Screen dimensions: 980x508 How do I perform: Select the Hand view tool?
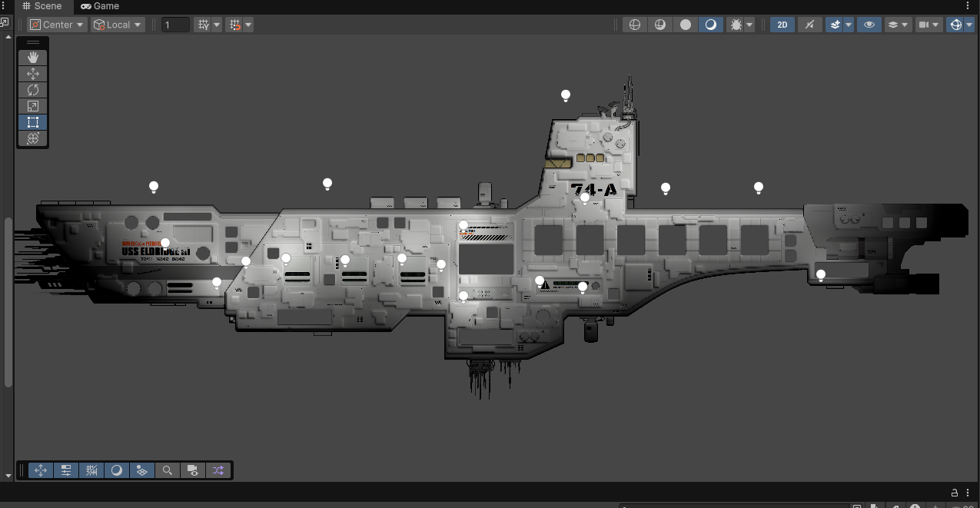click(33, 58)
